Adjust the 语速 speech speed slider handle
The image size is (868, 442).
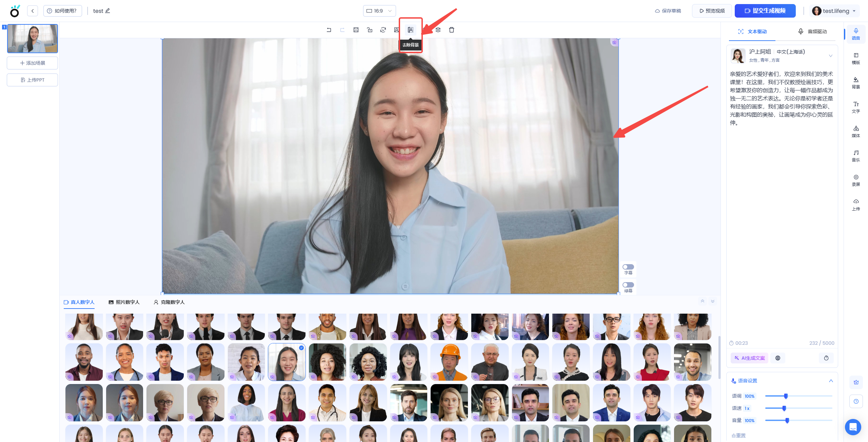point(784,408)
